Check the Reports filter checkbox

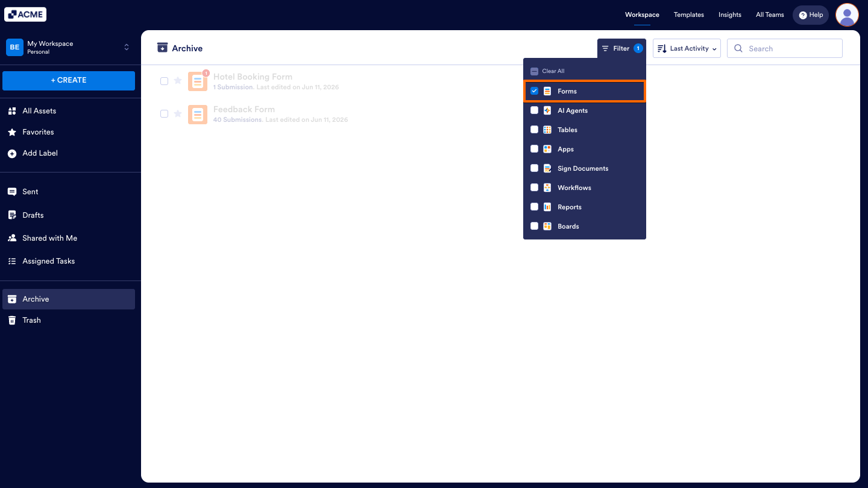[x=534, y=207]
